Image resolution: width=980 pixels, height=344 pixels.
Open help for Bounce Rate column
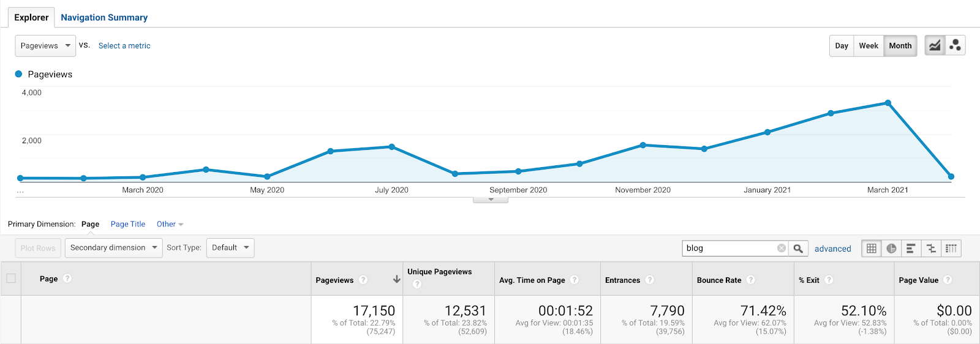click(751, 280)
